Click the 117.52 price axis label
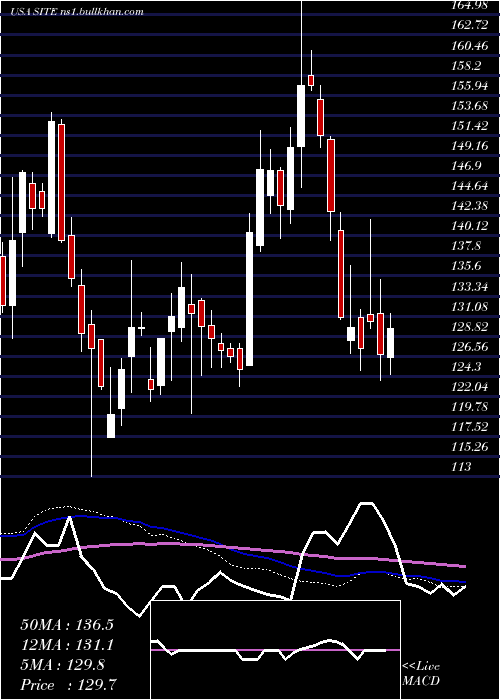 tap(470, 427)
